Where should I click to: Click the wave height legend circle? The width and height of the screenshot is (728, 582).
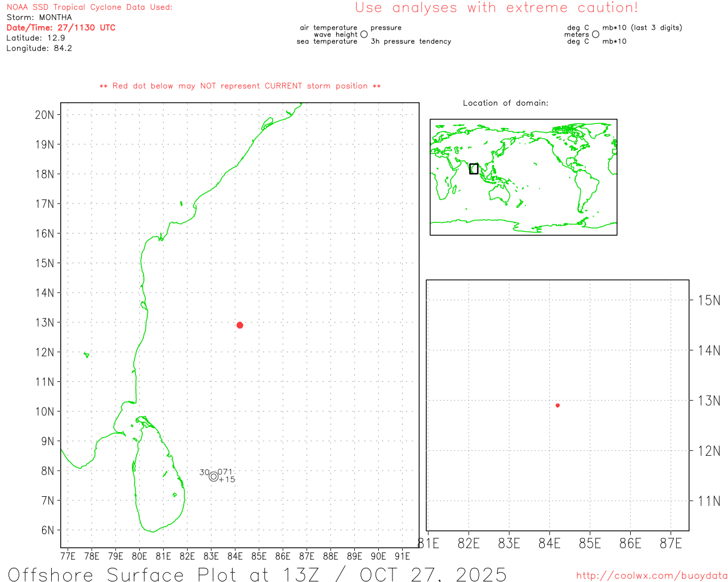pyautogui.click(x=364, y=35)
